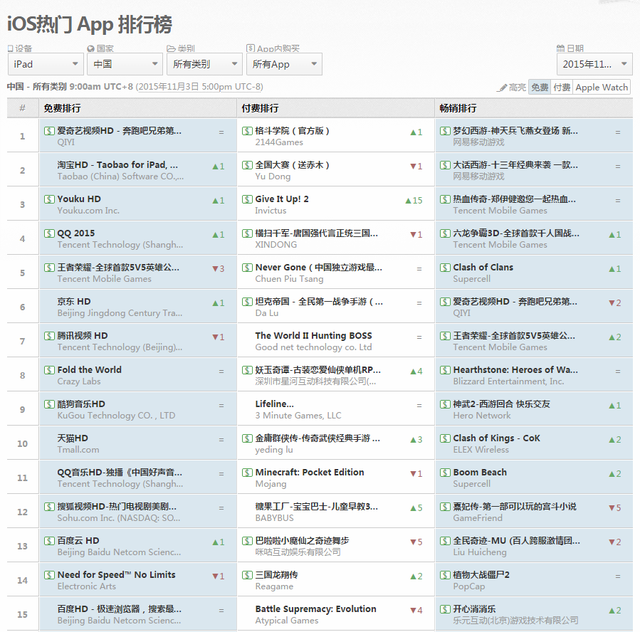The image size is (640, 632).
Task: Click the page title iOS热门 App 排行榜
Action: click(x=89, y=24)
